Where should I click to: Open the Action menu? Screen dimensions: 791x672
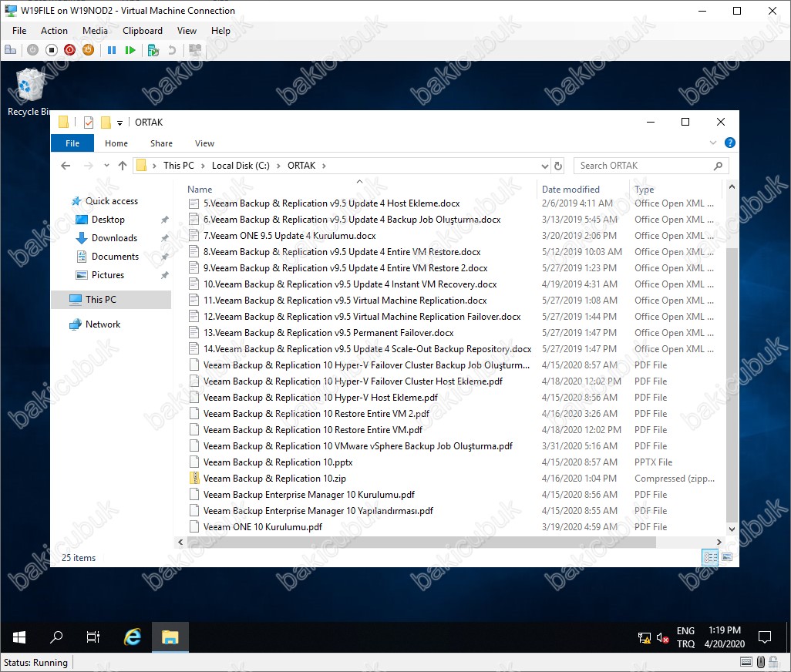pos(54,31)
